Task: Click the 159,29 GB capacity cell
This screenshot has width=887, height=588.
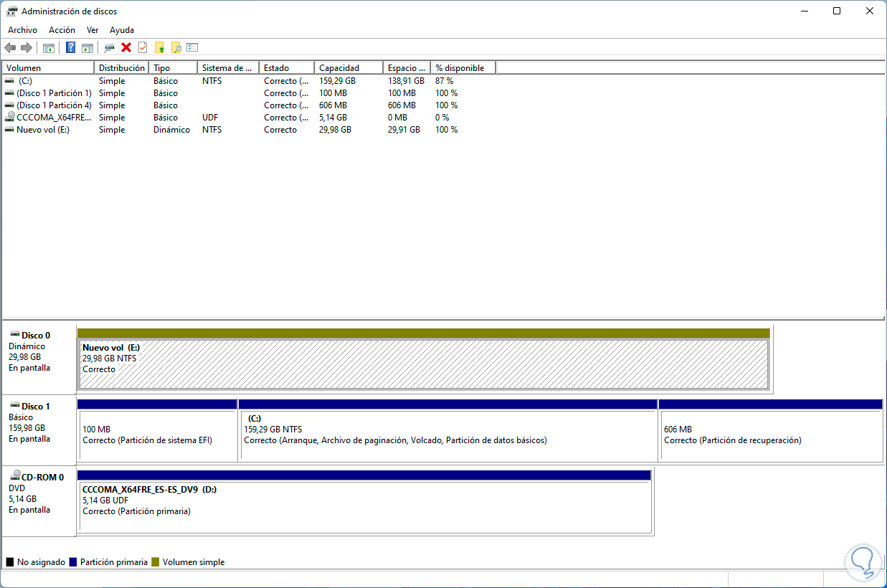Action: coord(337,81)
